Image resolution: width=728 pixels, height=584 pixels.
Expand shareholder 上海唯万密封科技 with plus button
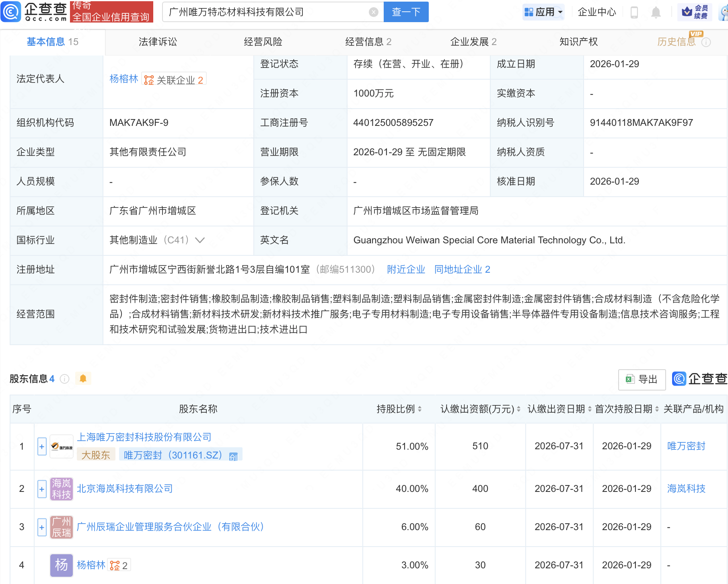(41, 446)
